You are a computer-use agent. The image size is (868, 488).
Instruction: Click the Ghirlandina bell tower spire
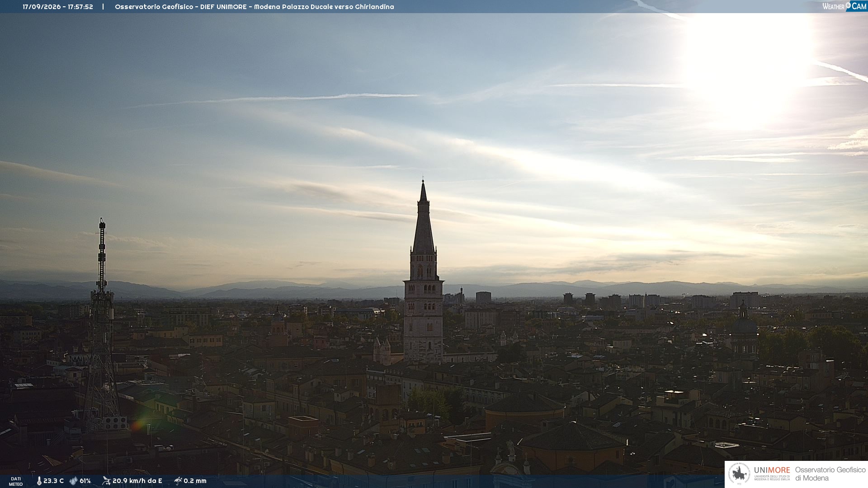[424, 216]
